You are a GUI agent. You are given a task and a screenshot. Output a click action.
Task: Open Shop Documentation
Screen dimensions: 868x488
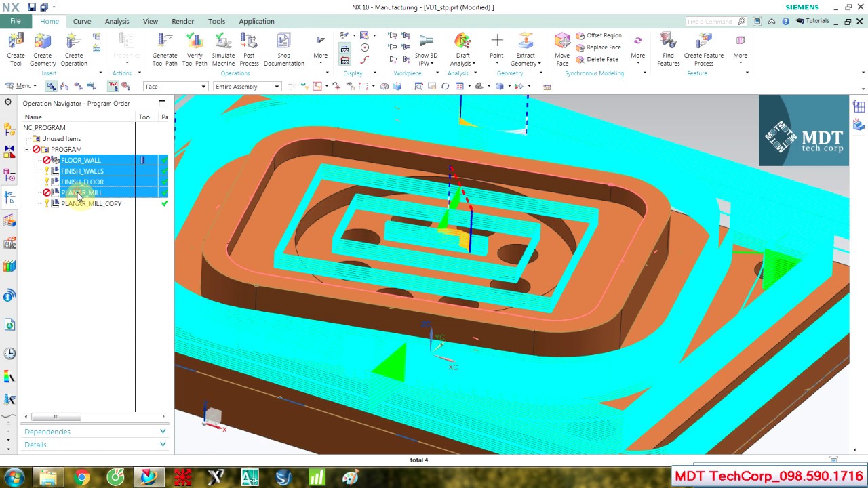(x=283, y=49)
